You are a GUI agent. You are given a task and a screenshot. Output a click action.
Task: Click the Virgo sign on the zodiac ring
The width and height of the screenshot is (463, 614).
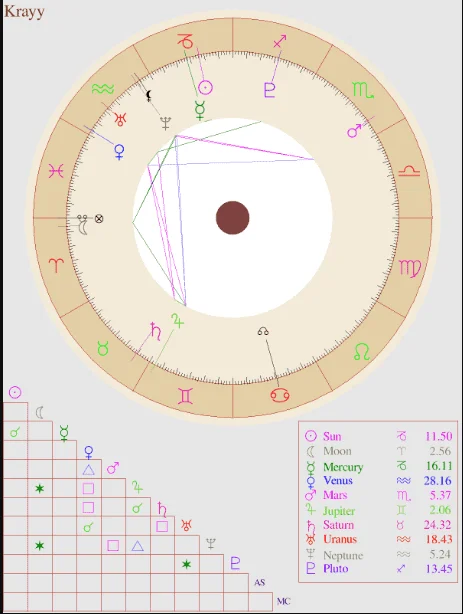(409, 268)
